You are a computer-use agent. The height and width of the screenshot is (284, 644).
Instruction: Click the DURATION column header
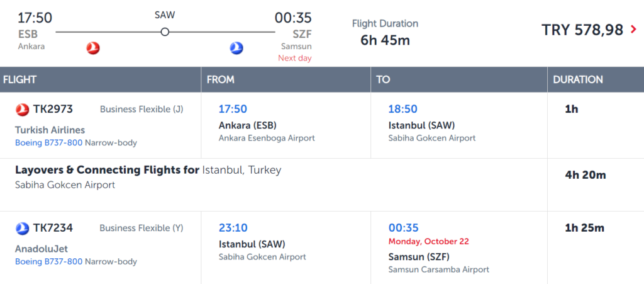(578, 80)
